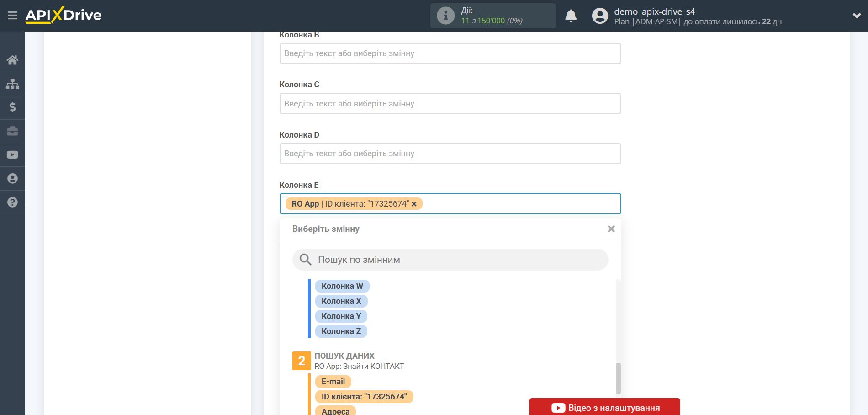Go to the home dashboard icon
The image size is (868, 415).
12,60
